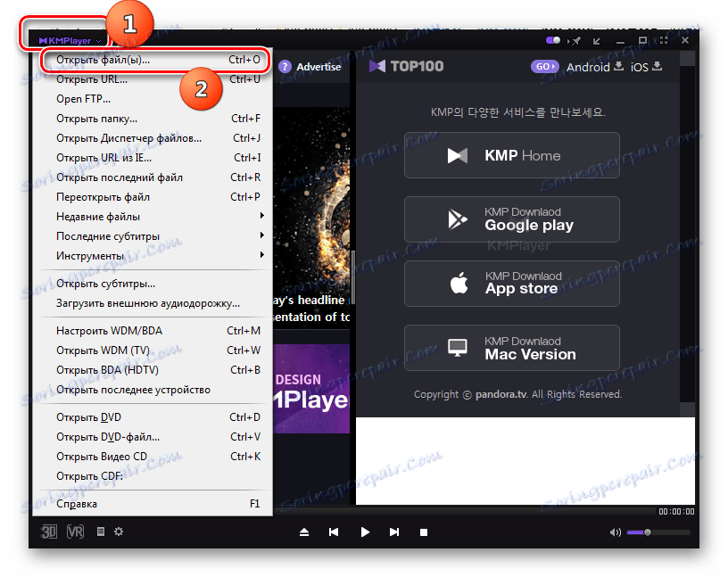728x577 pixels.
Task: Download the Android version
Action: tap(595, 67)
